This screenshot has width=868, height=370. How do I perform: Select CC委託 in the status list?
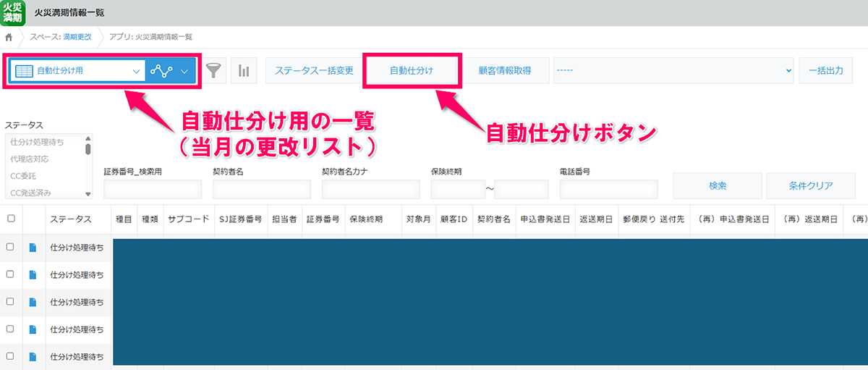pos(23,176)
